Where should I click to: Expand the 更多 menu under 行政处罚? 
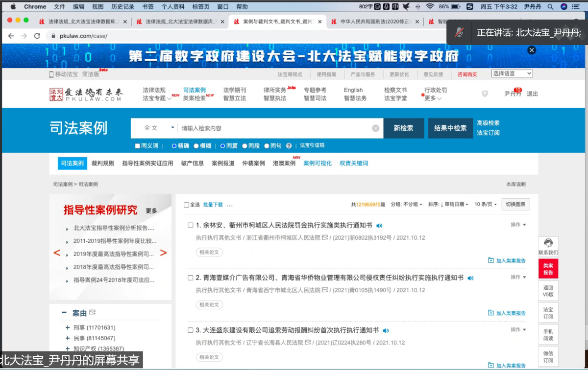pyautogui.click(x=433, y=98)
